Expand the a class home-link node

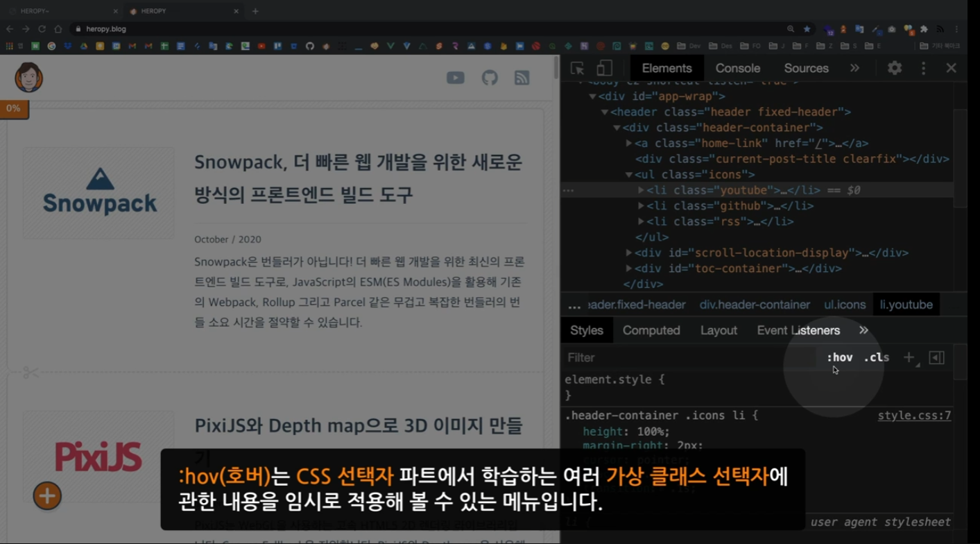coord(629,143)
